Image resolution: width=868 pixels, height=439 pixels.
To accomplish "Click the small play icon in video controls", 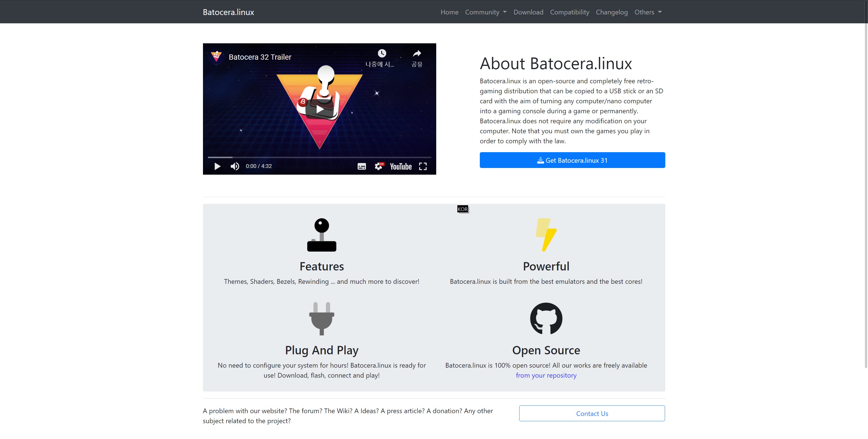I will pos(217,166).
